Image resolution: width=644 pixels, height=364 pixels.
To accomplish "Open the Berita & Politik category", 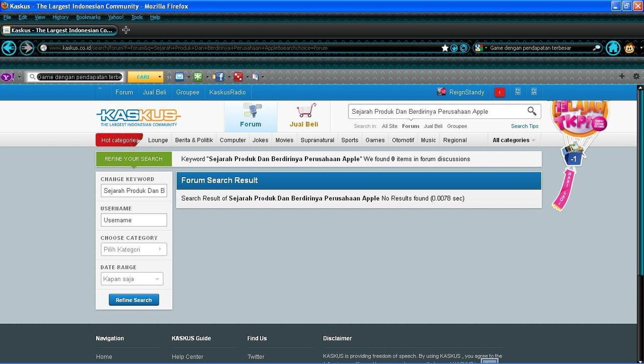I will pyautogui.click(x=194, y=140).
